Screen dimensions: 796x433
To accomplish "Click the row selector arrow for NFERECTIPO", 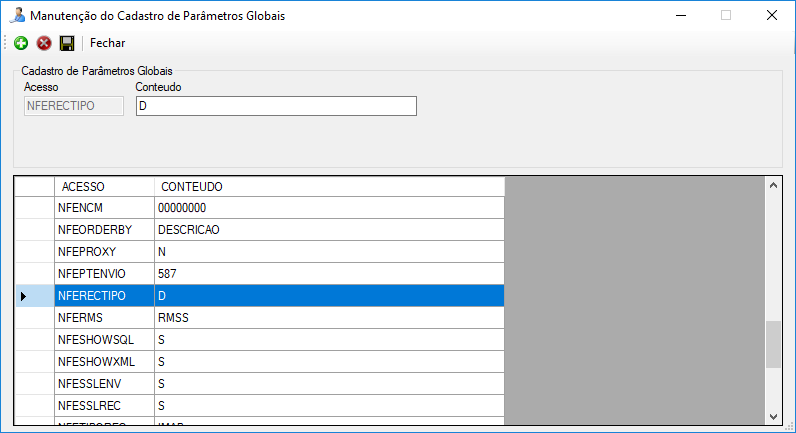I will tap(24, 296).
